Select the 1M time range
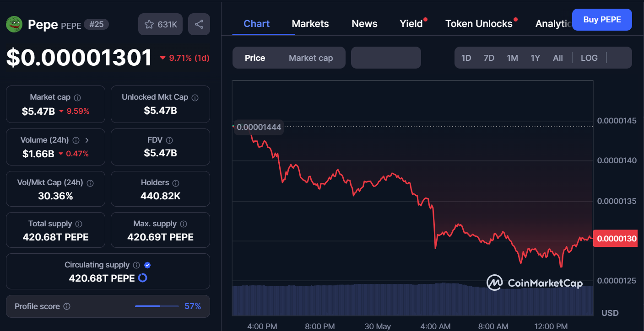The width and height of the screenshot is (644, 331). (512, 58)
